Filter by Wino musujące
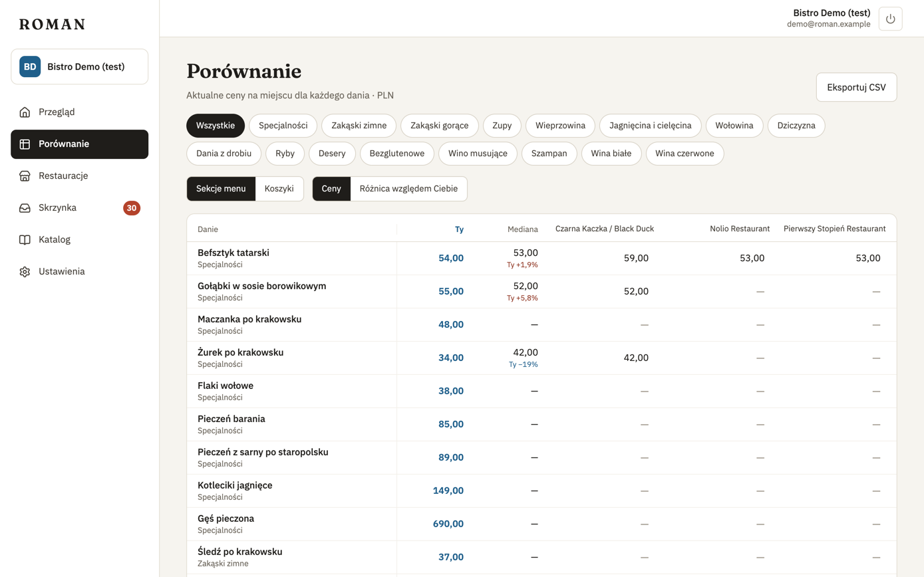Viewport: 924px width, 577px height. (478, 154)
